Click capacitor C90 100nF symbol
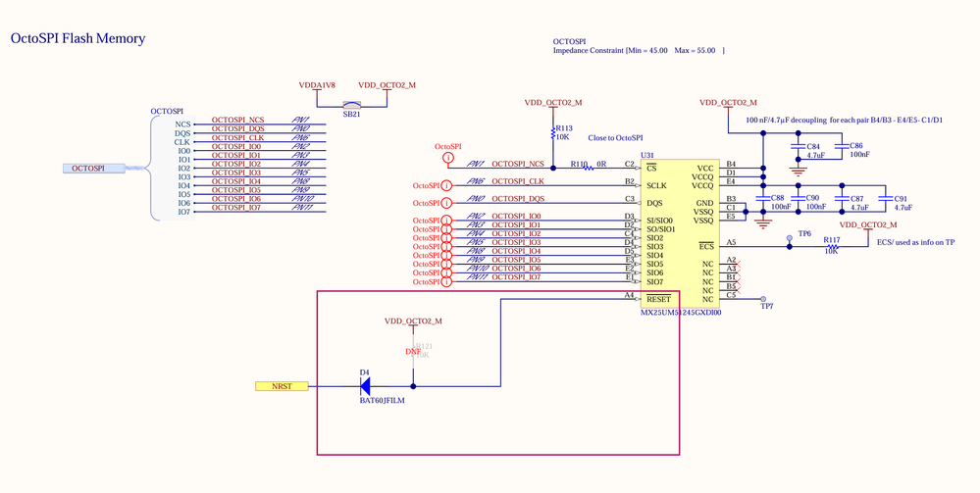980x493 pixels. [x=798, y=199]
